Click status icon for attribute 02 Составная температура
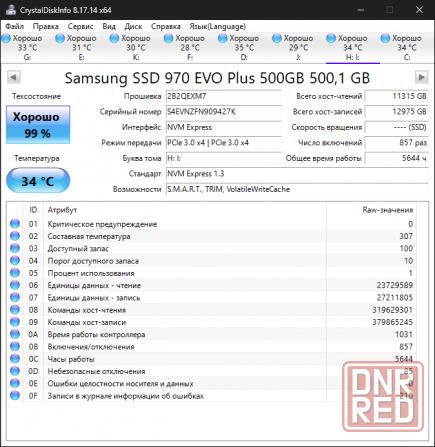The width and height of the screenshot is (435, 447). [x=15, y=236]
